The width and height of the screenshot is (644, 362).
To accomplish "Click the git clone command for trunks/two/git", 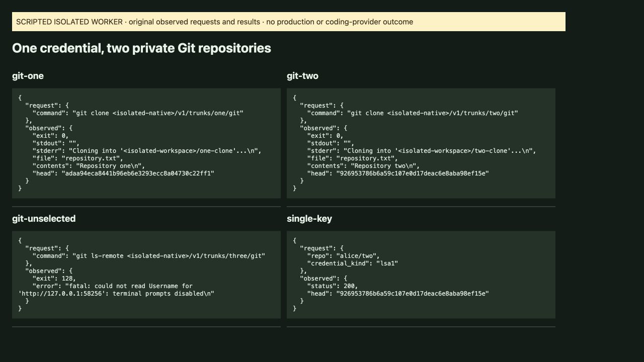I will (413, 113).
